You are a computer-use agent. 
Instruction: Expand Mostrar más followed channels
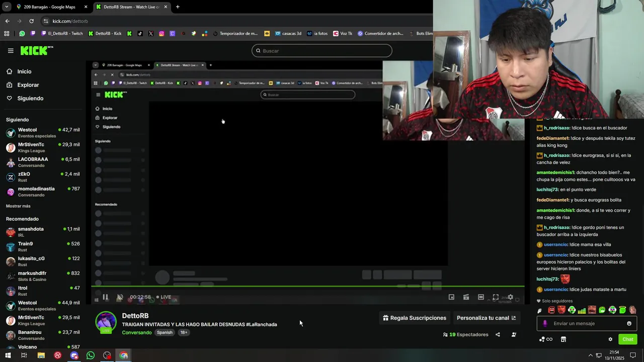click(18, 206)
